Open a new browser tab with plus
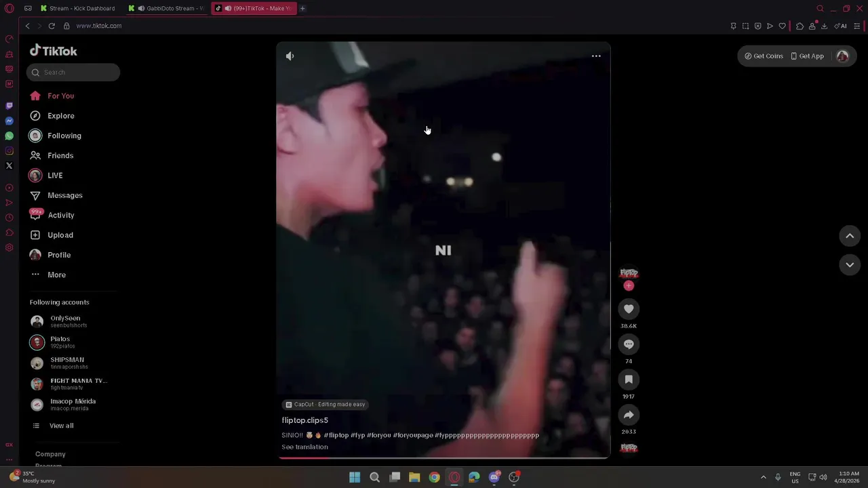Viewport: 868px width, 488px height. tap(302, 8)
